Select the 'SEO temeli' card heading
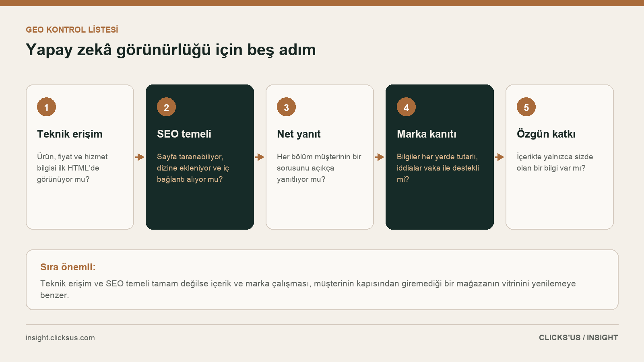This screenshot has height=362, width=644. pyautogui.click(x=184, y=134)
